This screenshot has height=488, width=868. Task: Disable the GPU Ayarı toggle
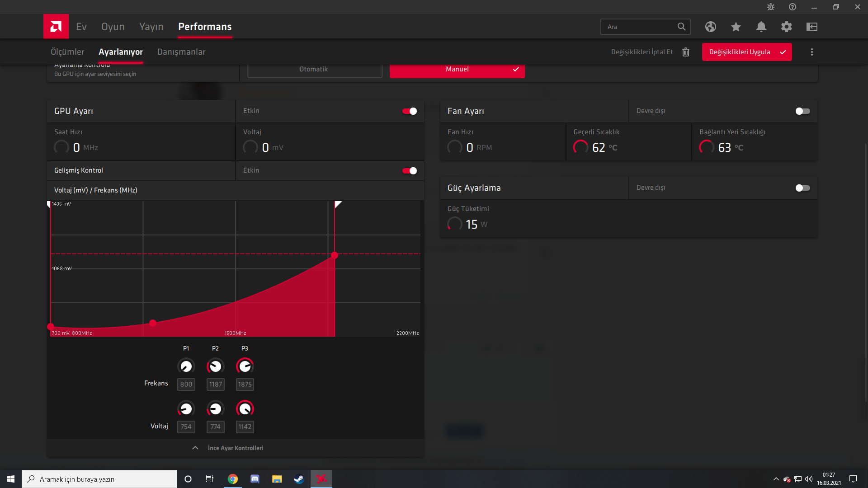[x=410, y=111]
